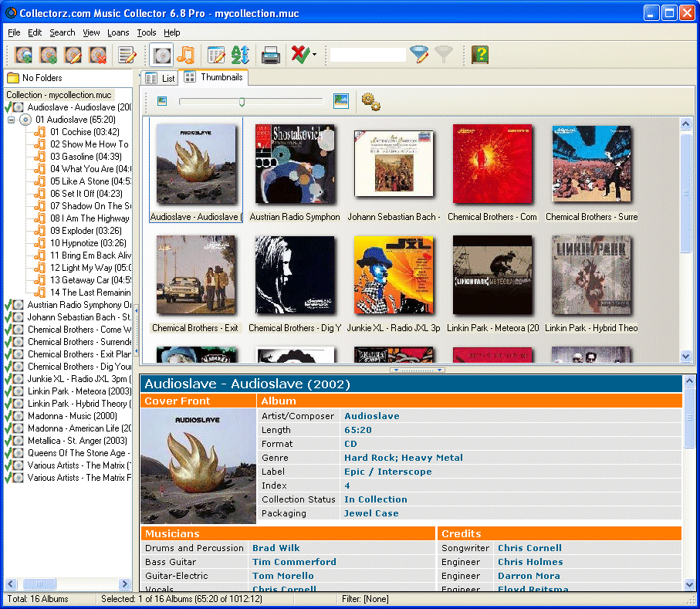
Task: Open the A-Z sort order icon
Action: (240, 56)
